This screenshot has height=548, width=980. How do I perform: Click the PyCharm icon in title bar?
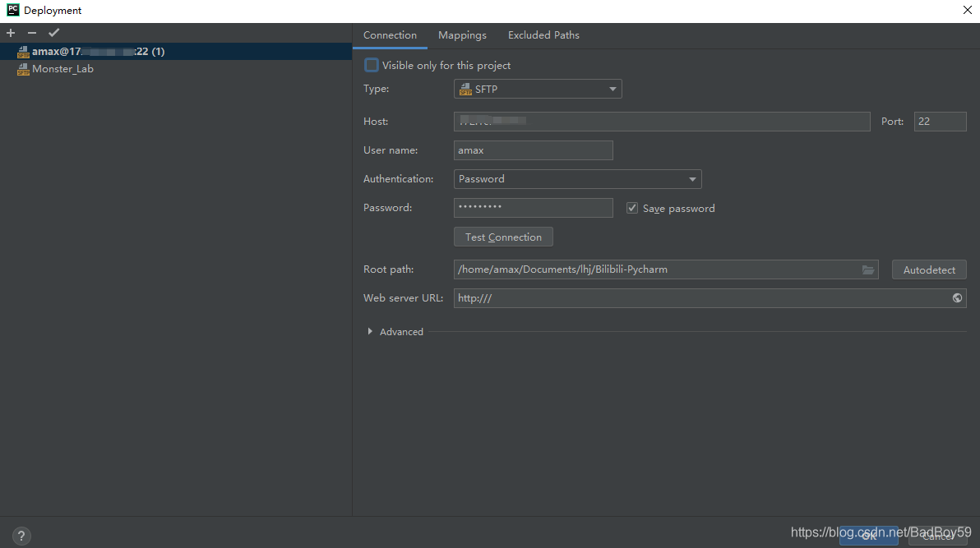[x=12, y=10]
